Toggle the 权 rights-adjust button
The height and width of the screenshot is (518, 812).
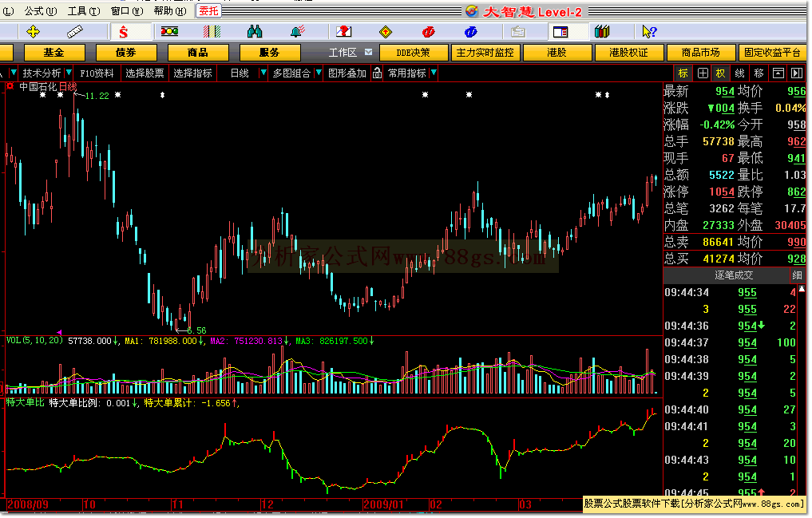pos(721,73)
